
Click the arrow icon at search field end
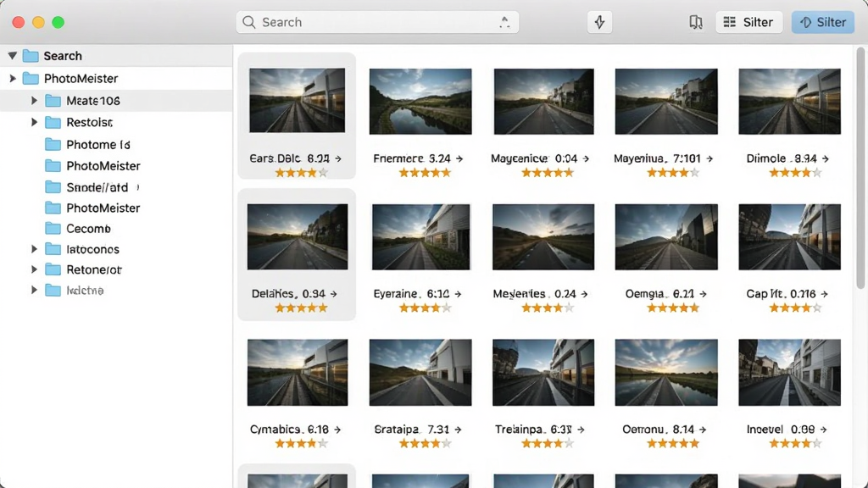(x=504, y=22)
